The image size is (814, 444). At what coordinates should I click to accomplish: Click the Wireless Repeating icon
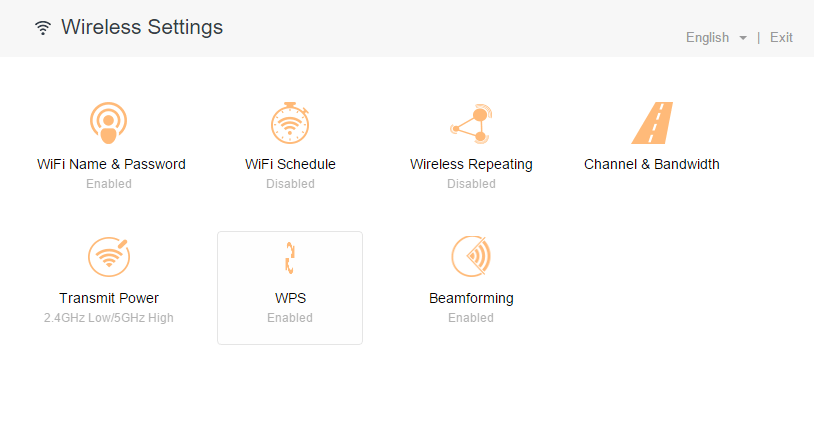pyautogui.click(x=471, y=123)
